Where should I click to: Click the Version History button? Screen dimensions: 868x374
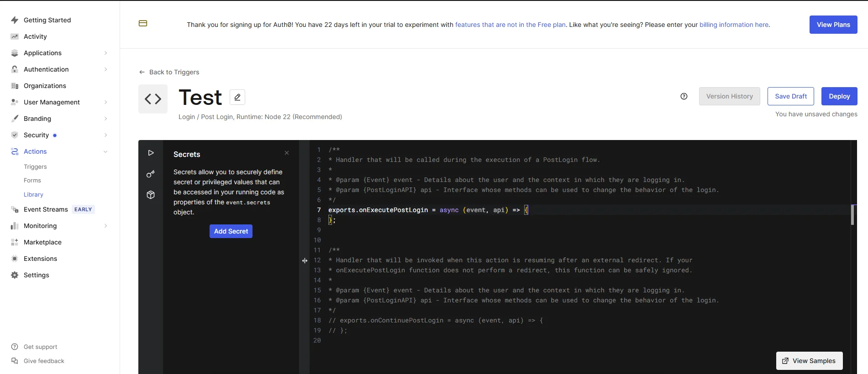[x=730, y=96]
